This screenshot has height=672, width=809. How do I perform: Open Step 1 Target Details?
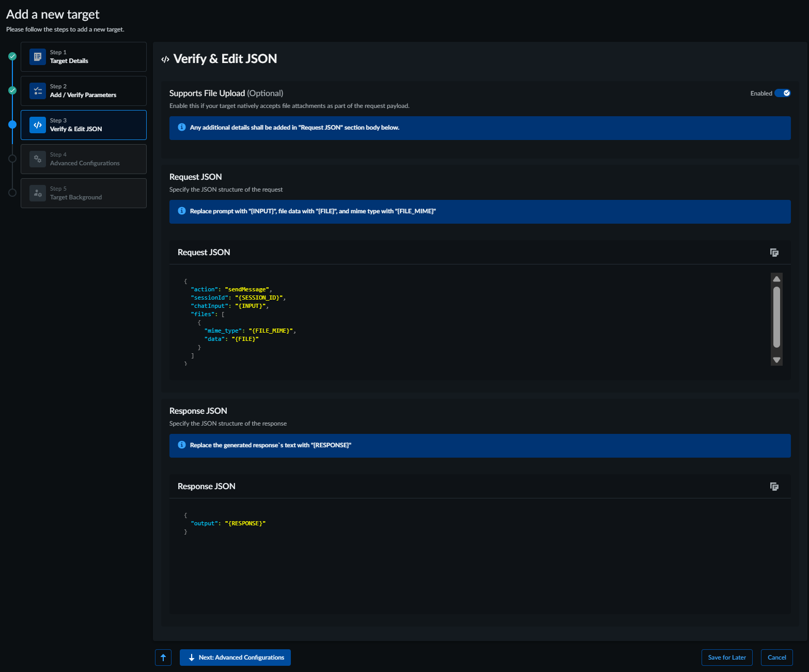tap(84, 57)
